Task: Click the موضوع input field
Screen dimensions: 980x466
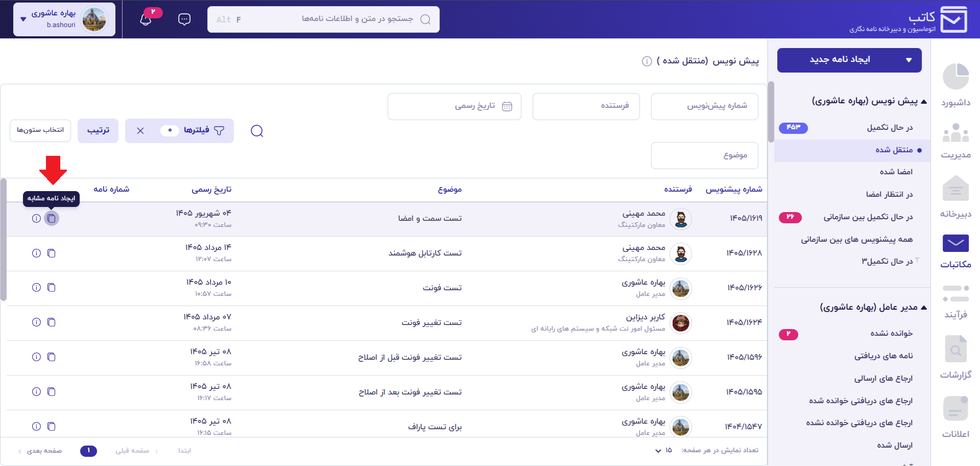Action: tap(705, 155)
